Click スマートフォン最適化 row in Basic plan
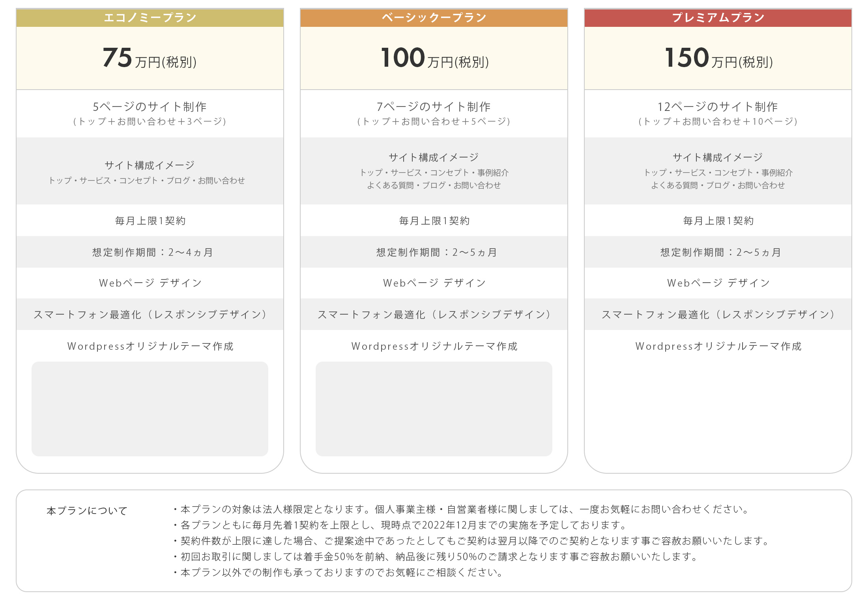 [x=434, y=315]
